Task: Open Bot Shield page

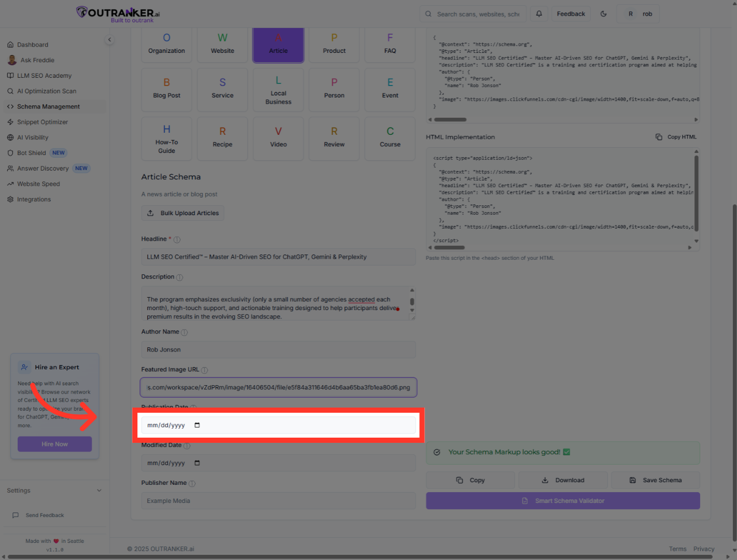Action: click(x=32, y=153)
